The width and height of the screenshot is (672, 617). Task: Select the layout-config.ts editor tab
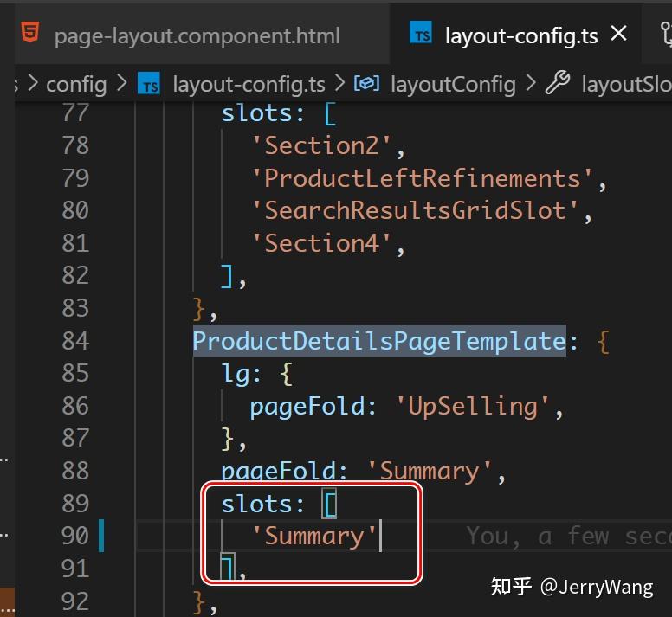pos(520,35)
